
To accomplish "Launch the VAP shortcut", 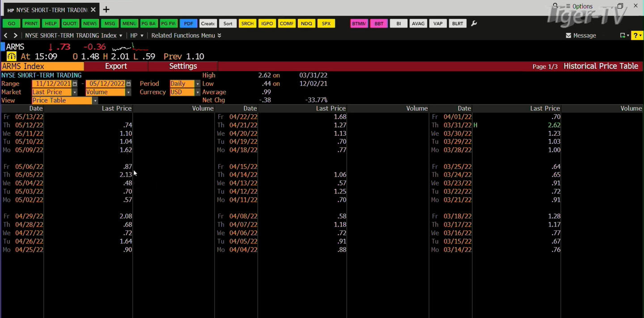I will 438,23.
